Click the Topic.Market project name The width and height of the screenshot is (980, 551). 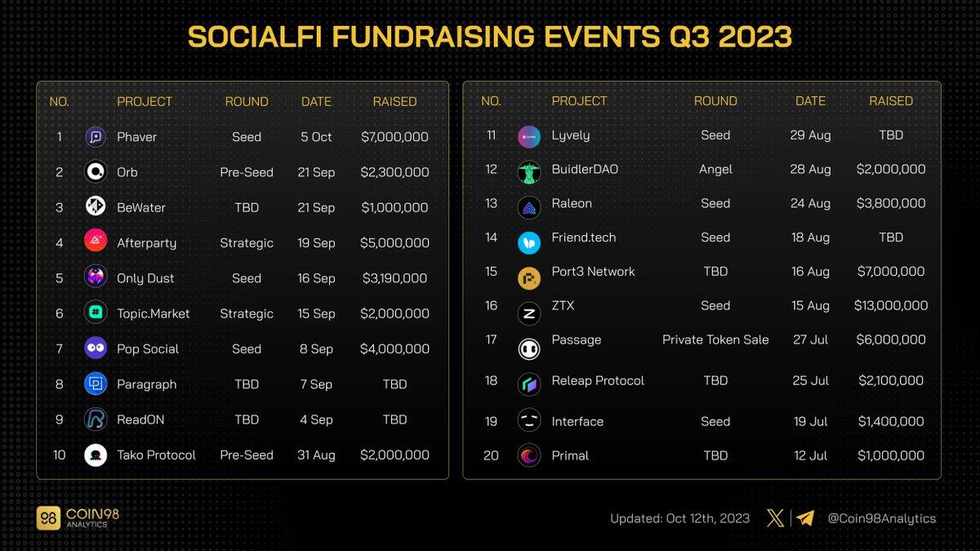pos(154,313)
